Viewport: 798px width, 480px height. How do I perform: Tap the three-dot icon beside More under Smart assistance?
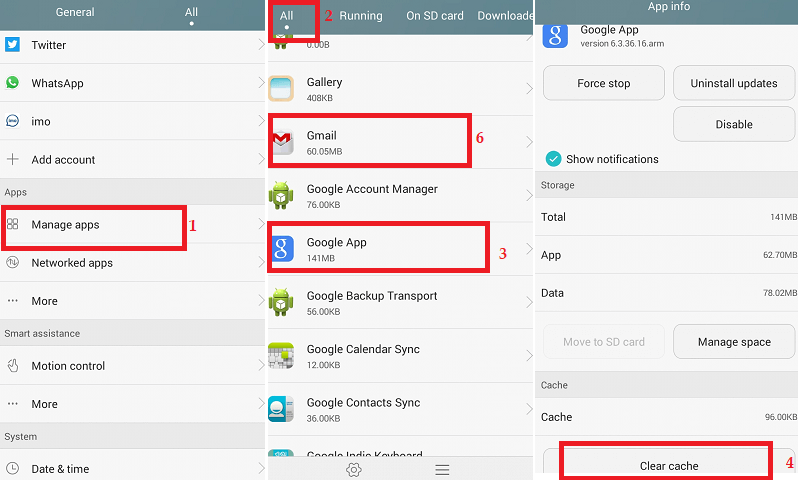pyautogui.click(x=12, y=404)
